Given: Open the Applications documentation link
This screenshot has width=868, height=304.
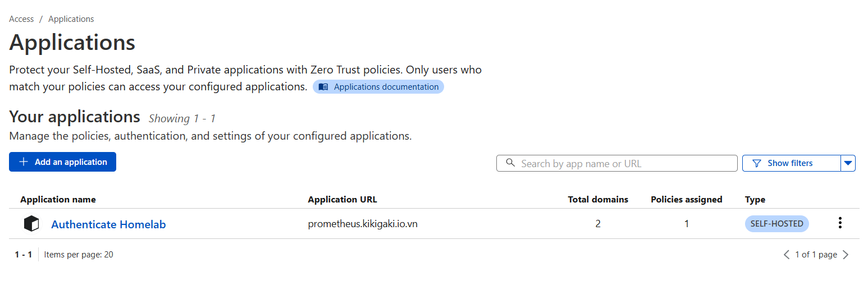Looking at the screenshot, I should coord(386,87).
